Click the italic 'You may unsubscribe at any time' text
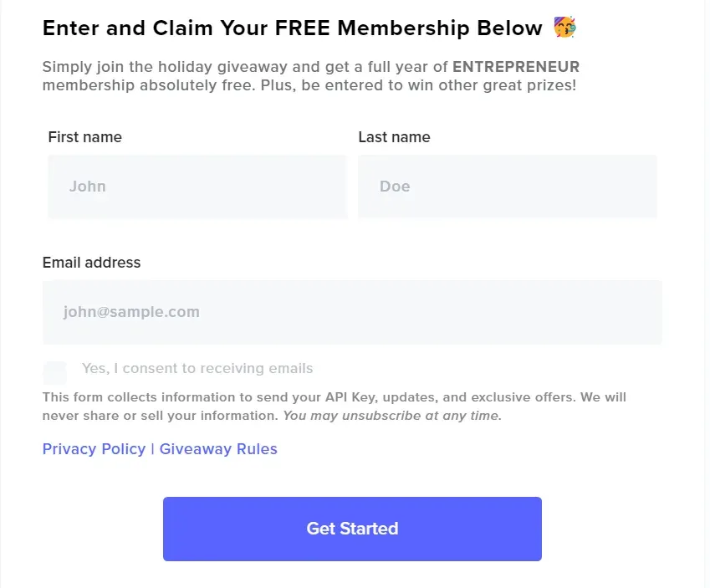The image size is (710, 588). click(x=391, y=415)
